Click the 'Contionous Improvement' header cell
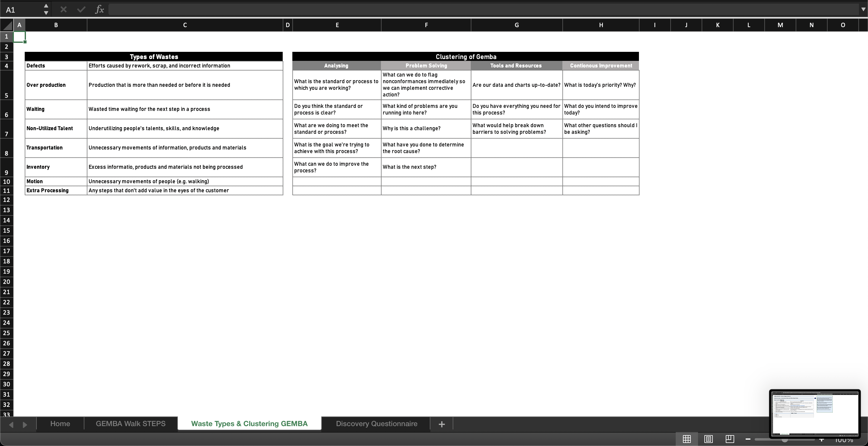 click(601, 66)
